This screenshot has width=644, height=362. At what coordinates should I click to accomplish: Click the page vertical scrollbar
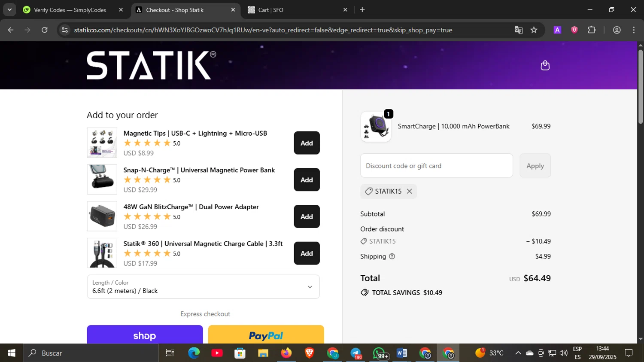pos(641,86)
